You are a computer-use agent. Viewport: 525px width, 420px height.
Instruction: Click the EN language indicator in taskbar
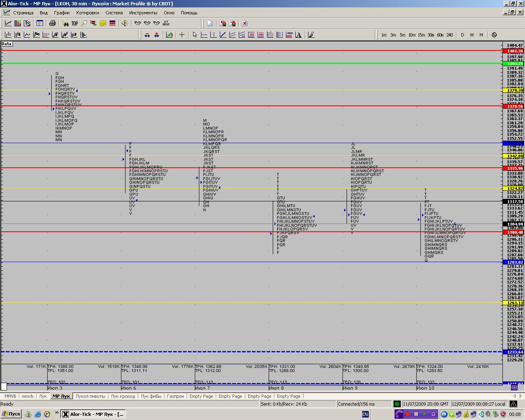[365, 414]
